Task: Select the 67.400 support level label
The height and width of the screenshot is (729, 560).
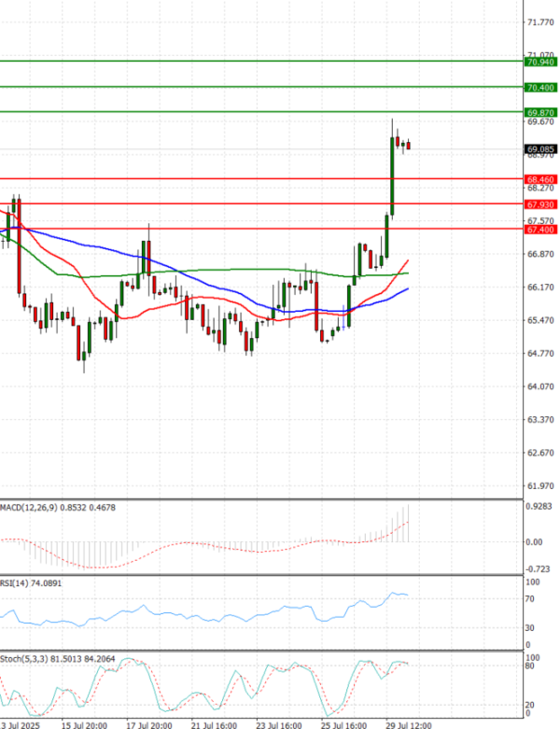Action: pyautogui.click(x=540, y=230)
